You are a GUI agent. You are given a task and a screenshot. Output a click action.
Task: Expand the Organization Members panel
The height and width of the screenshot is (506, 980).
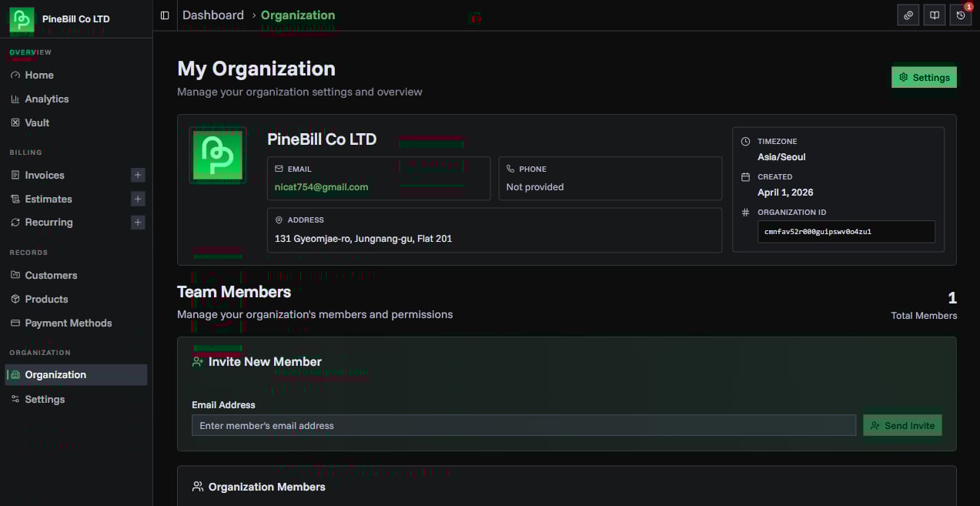click(266, 487)
